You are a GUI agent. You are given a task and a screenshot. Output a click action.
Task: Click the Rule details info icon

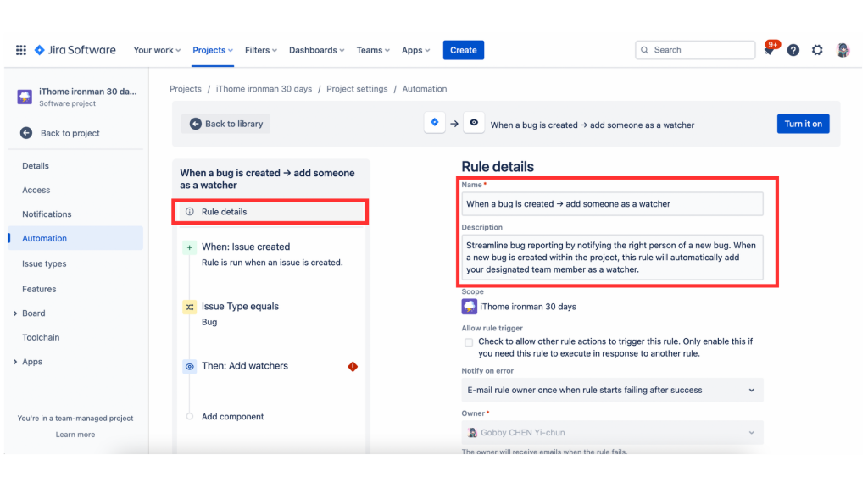189,211
